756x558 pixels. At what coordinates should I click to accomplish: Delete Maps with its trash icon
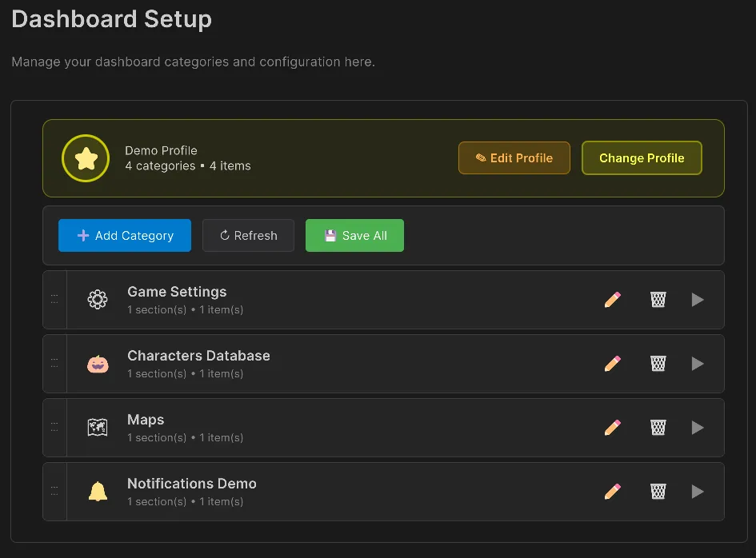tap(658, 427)
